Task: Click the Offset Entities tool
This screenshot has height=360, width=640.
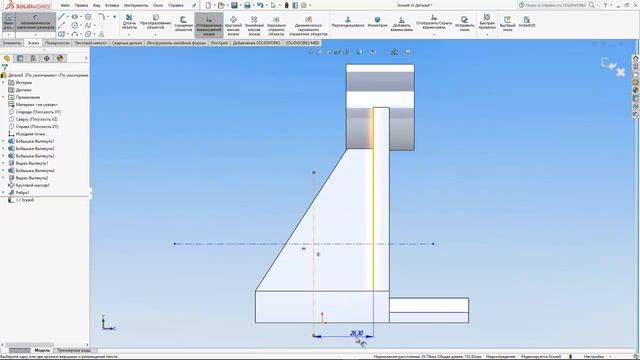Action: [x=183, y=24]
